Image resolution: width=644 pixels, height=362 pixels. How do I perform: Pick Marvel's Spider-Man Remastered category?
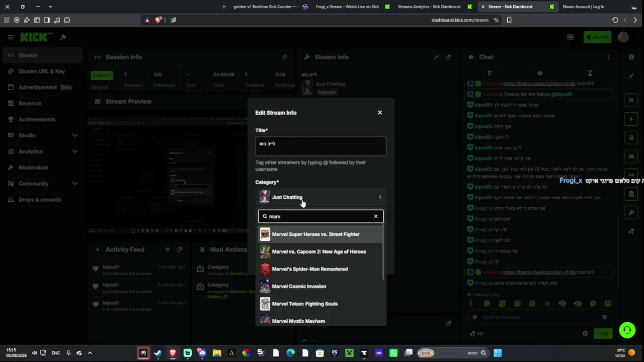click(x=320, y=269)
